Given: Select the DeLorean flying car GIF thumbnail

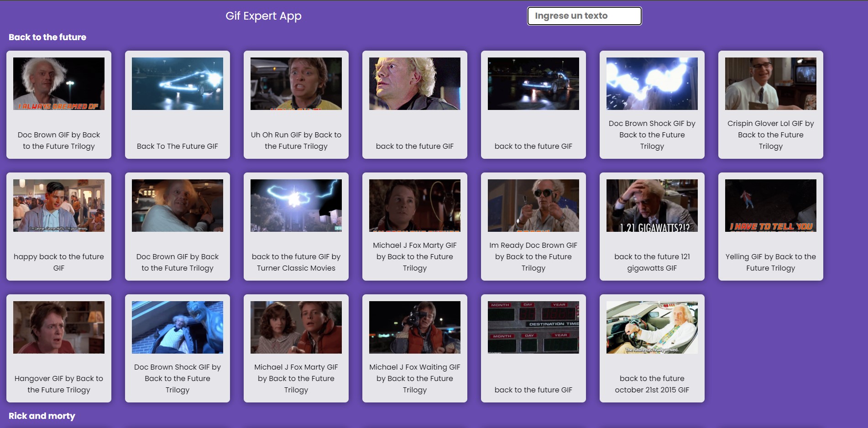Looking at the screenshot, I should [x=533, y=84].
